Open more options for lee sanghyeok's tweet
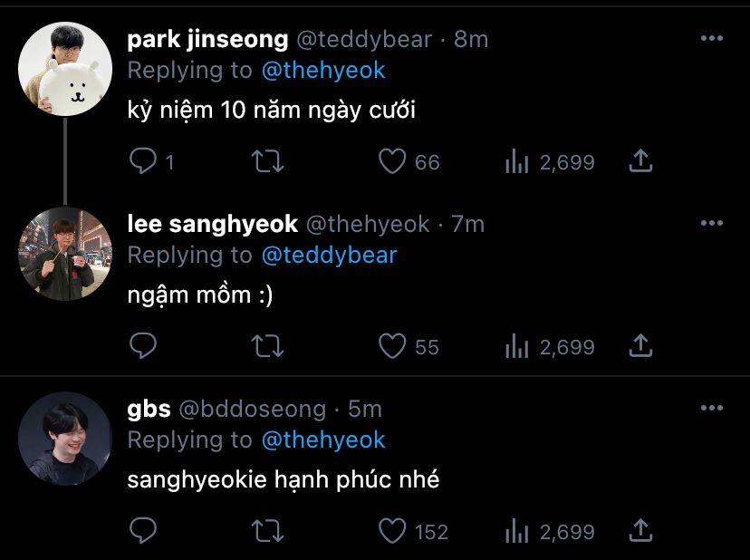 pos(712,223)
